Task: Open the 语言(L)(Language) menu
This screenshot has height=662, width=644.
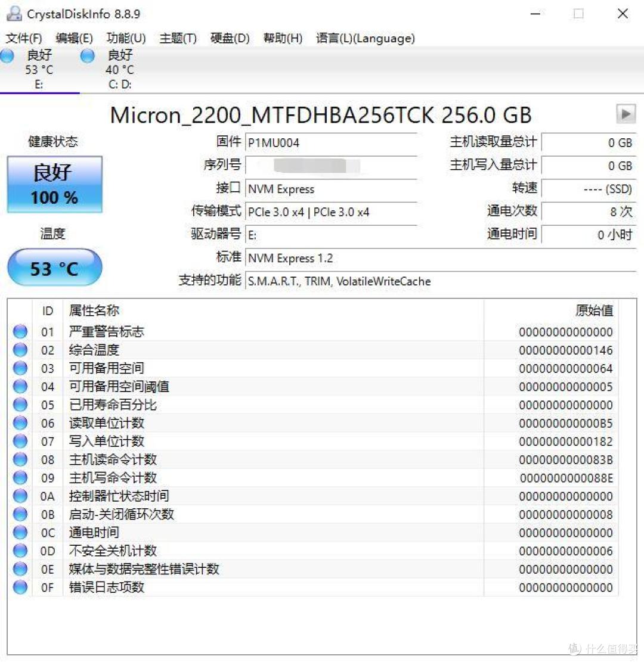Action: tap(365, 38)
